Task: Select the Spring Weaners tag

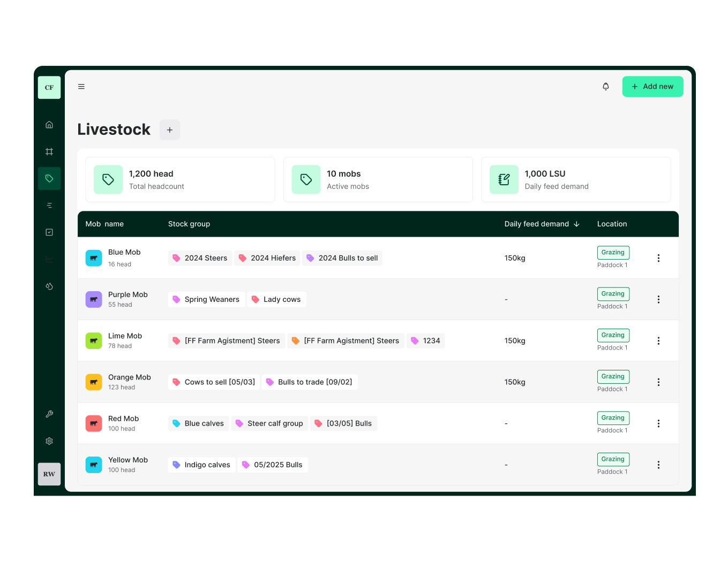Action: pyautogui.click(x=206, y=299)
